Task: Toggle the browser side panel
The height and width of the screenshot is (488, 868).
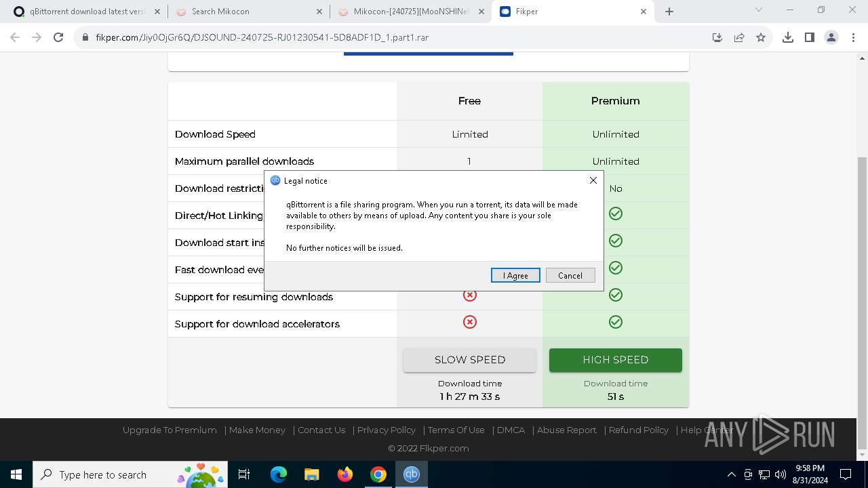Action: pyautogui.click(x=810, y=37)
